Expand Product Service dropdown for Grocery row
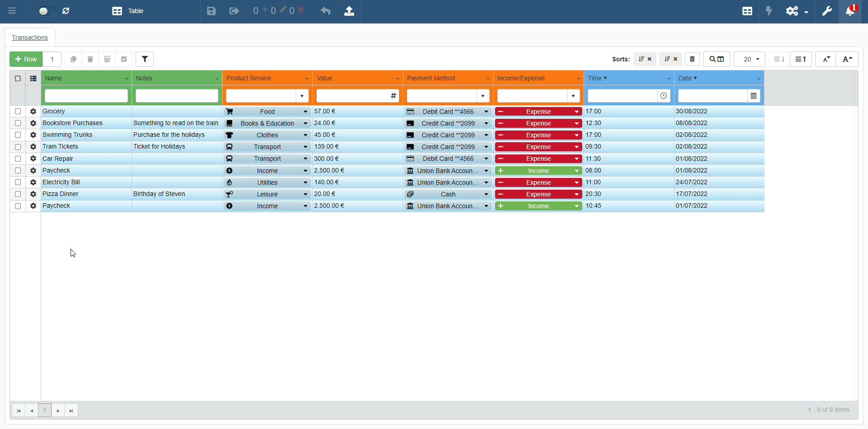This screenshot has width=868, height=429. point(305,112)
